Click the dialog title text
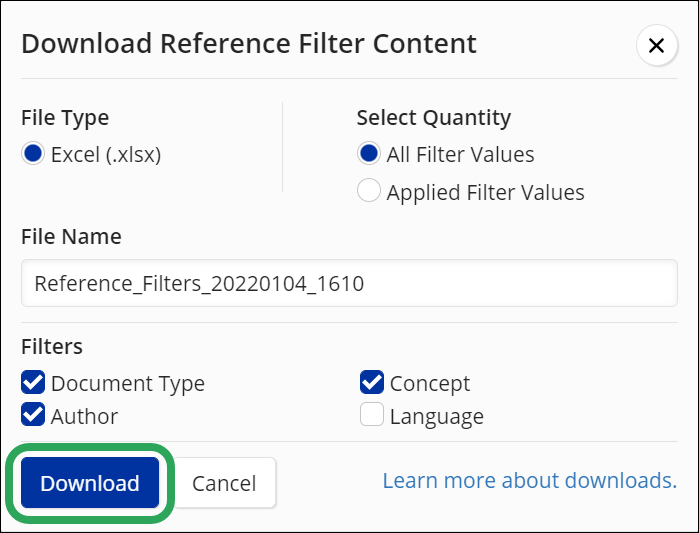The width and height of the screenshot is (699, 533). pos(249,44)
